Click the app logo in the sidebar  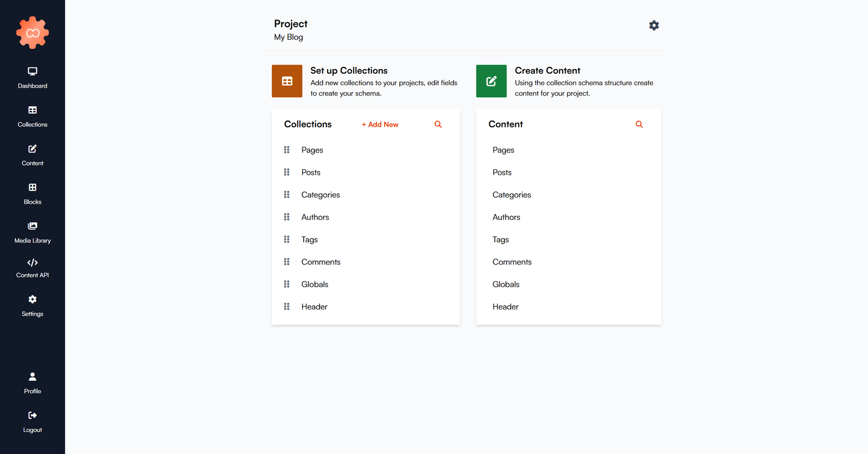pos(33,33)
